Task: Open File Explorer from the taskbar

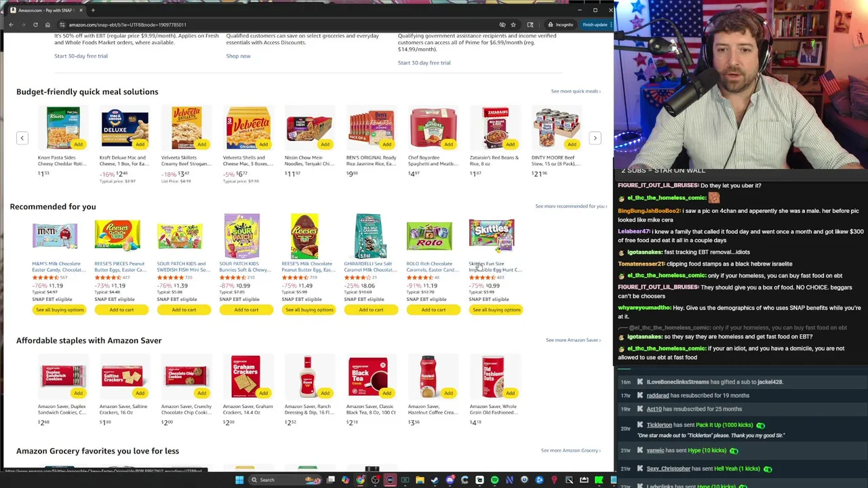Action: click(x=420, y=480)
